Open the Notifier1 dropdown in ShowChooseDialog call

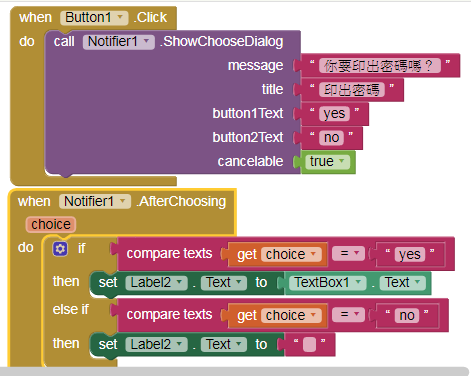tap(119, 42)
